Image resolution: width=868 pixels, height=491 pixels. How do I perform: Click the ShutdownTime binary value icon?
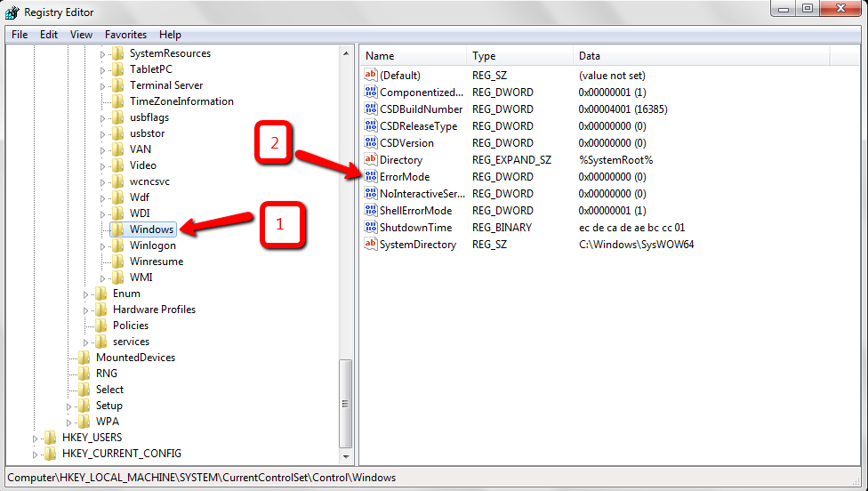370,227
